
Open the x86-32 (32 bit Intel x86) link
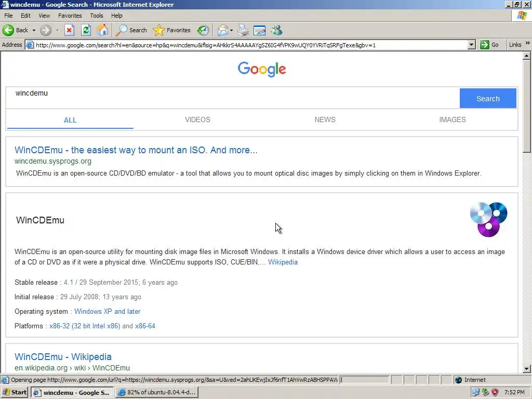click(x=85, y=326)
